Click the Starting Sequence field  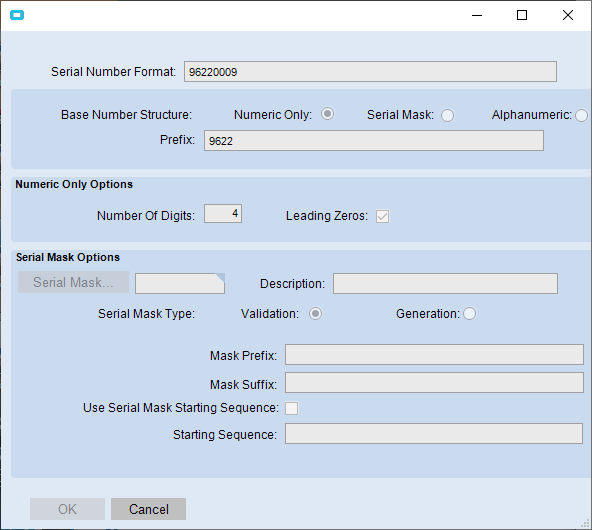click(434, 434)
